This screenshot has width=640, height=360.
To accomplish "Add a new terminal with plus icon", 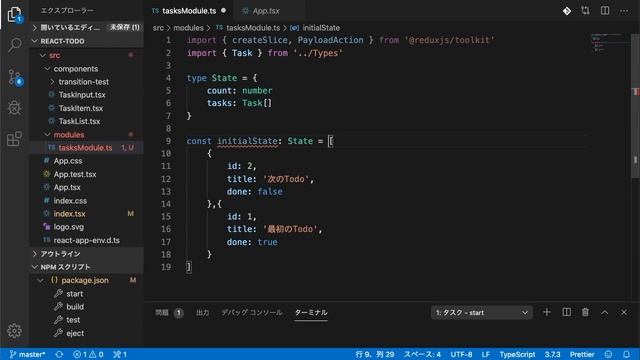I will point(547,312).
